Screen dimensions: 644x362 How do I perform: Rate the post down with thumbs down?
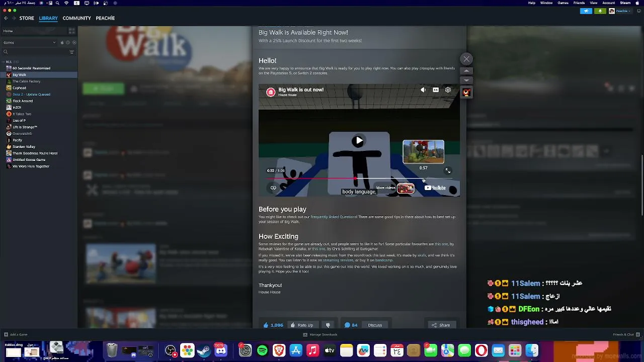click(328, 325)
